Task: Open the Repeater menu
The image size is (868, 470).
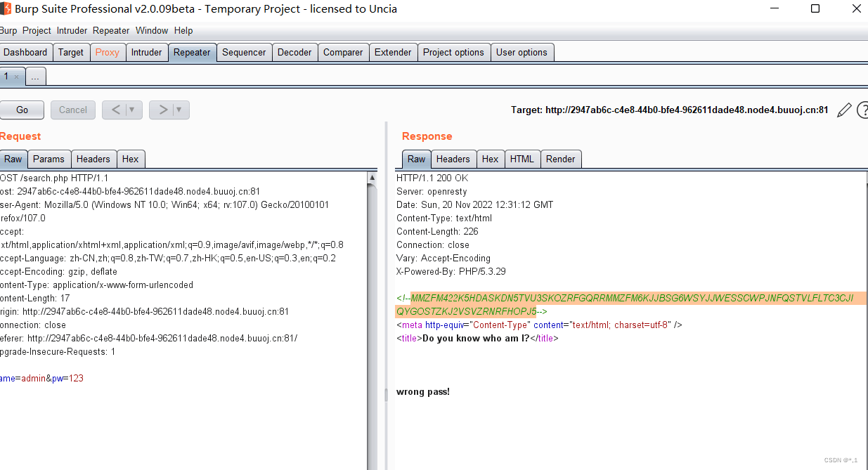Action: point(111,30)
